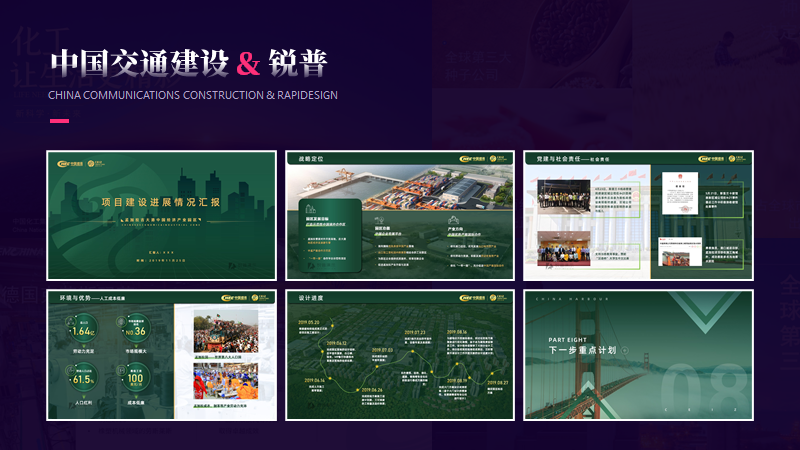Click the pink ampersand in the title
Image resolution: width=800 pixels, height=450 pixels.
(x=248, y=64)
